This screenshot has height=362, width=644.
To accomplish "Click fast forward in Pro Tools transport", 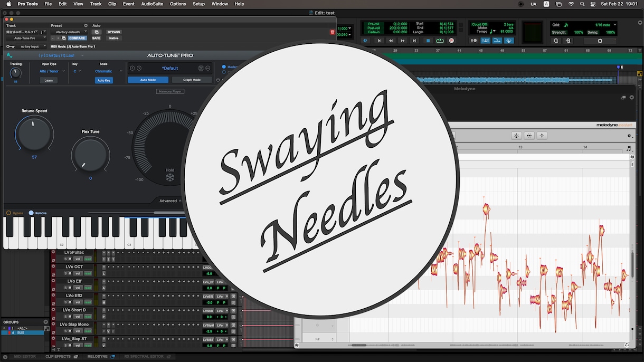I will (x=403, y=41).
